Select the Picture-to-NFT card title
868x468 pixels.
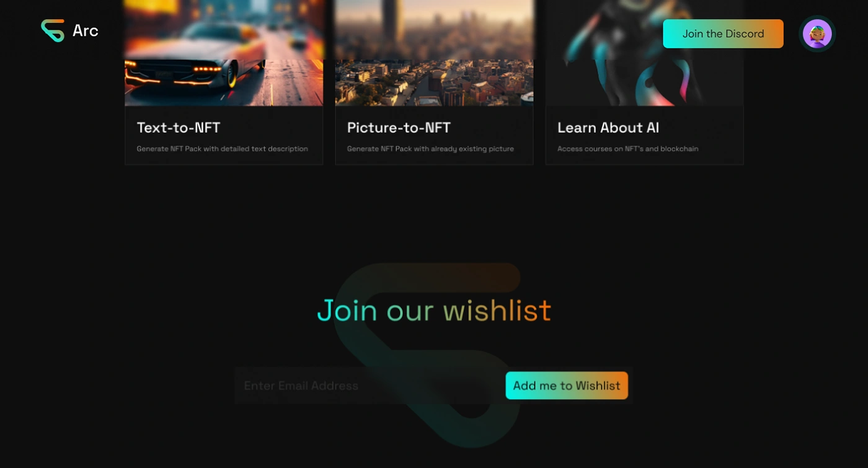(x=399, y=128)
